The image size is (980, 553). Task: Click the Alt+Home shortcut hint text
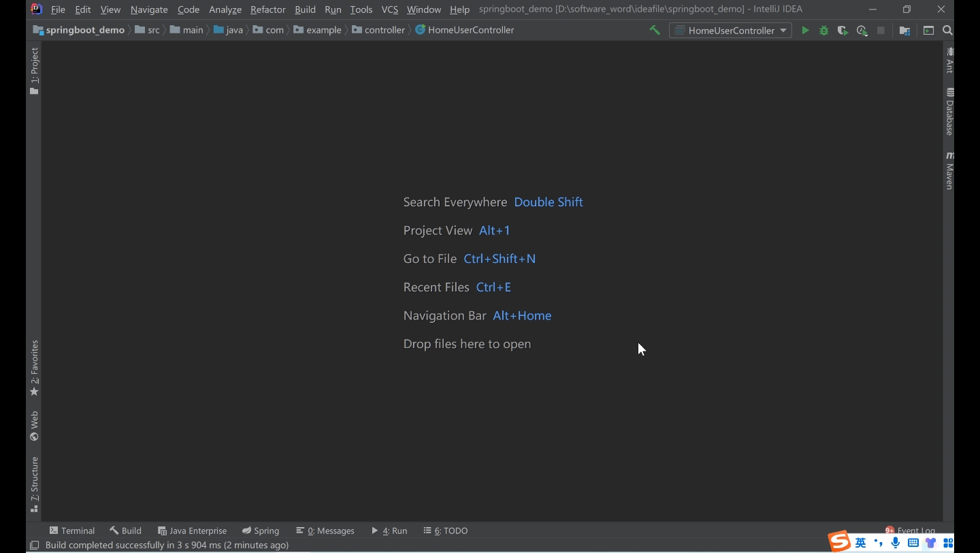(x=522, y=316)
